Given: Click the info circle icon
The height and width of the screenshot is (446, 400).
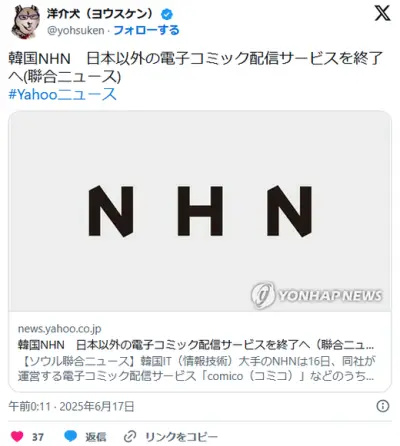Looking at the screenshot, I should coord(383,406).
